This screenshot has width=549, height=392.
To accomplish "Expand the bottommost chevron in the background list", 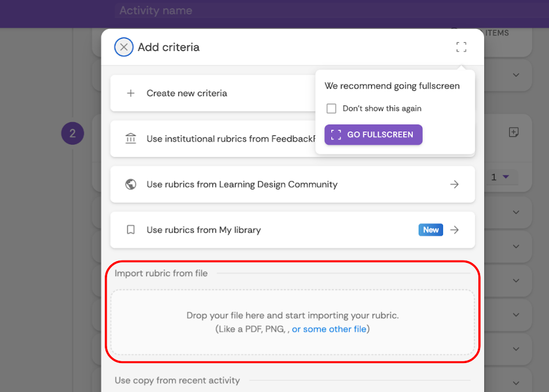I will click(x=516, y=383).
